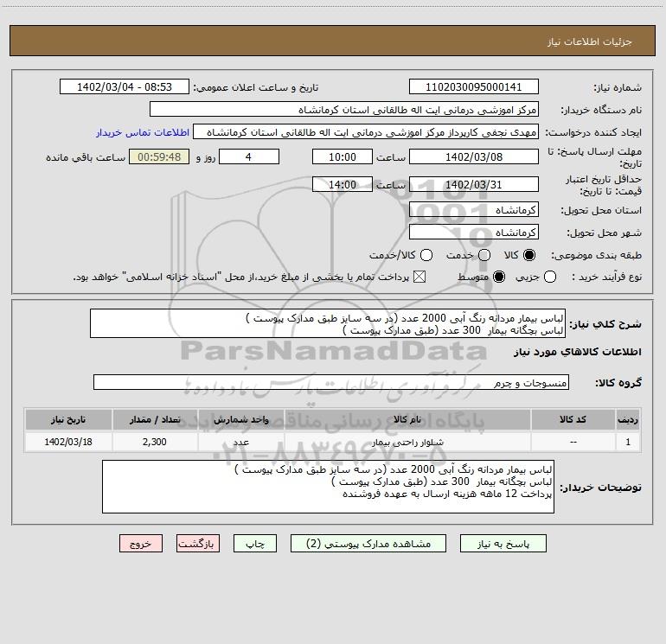
Task: Click the remaining days field showing 4
Action: pyautogui.click(x=249, y=156)
